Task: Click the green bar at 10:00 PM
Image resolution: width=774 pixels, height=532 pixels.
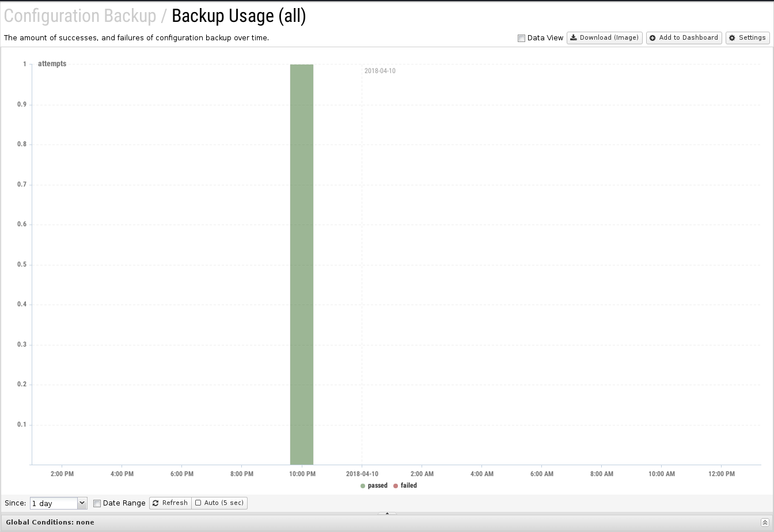Action: 302,264
